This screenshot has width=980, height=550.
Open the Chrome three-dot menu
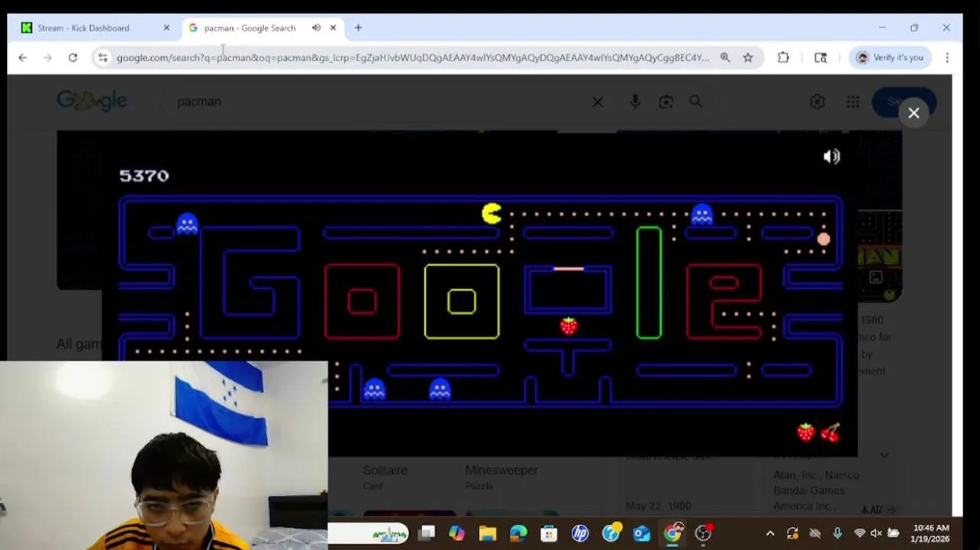(946, 57)
